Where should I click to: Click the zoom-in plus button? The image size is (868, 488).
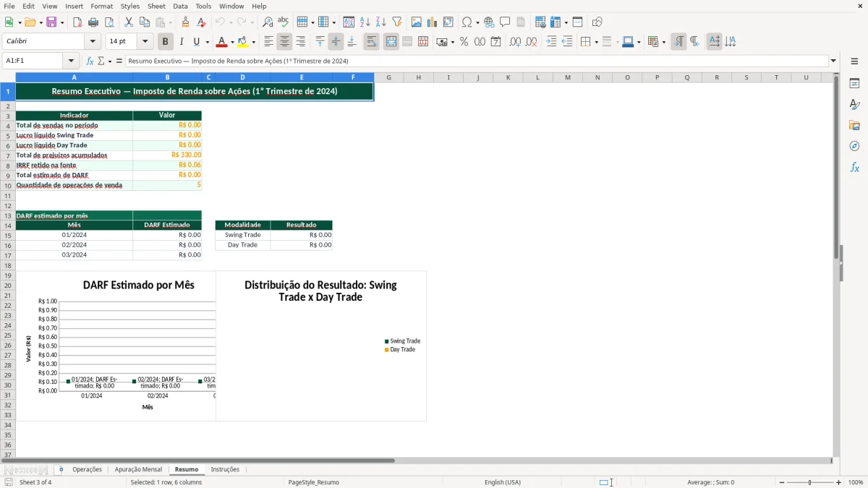point(839,482)
